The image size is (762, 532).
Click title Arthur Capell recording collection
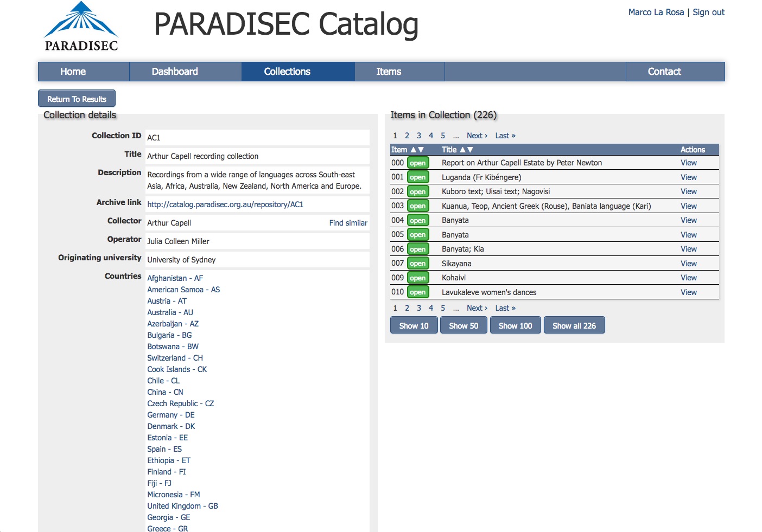202,156
